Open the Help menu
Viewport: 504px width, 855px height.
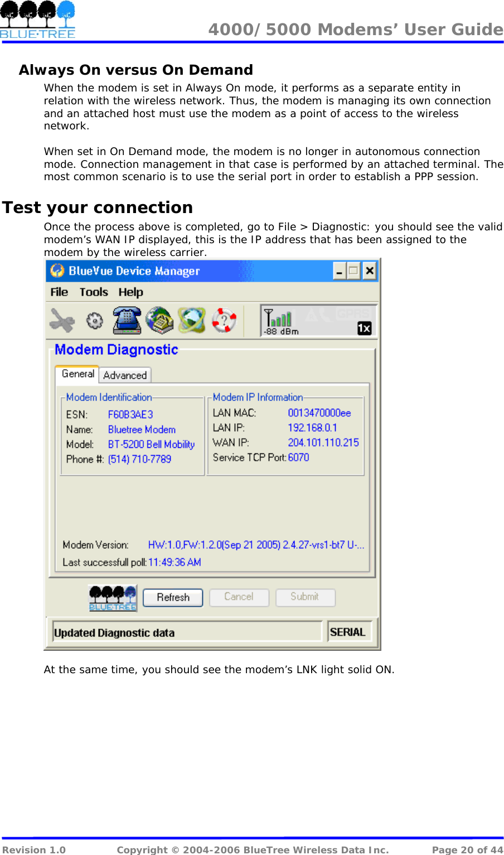(x=130, y=292)
